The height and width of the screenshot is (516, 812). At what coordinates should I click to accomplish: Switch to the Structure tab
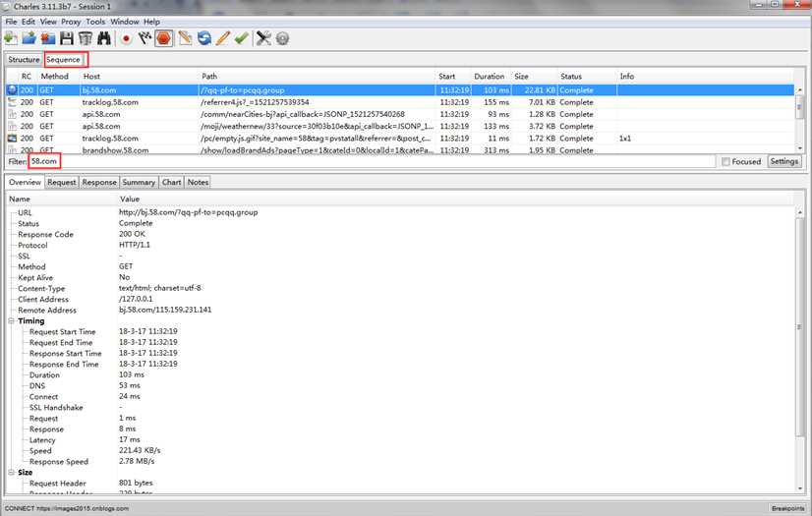pos(24,60)
